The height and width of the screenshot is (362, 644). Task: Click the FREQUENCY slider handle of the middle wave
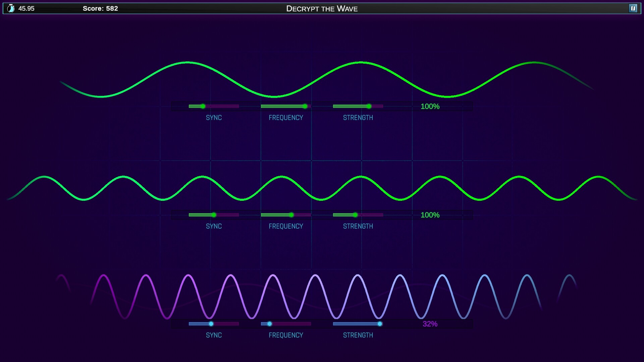pyautogui.click(x=291, y=215)
